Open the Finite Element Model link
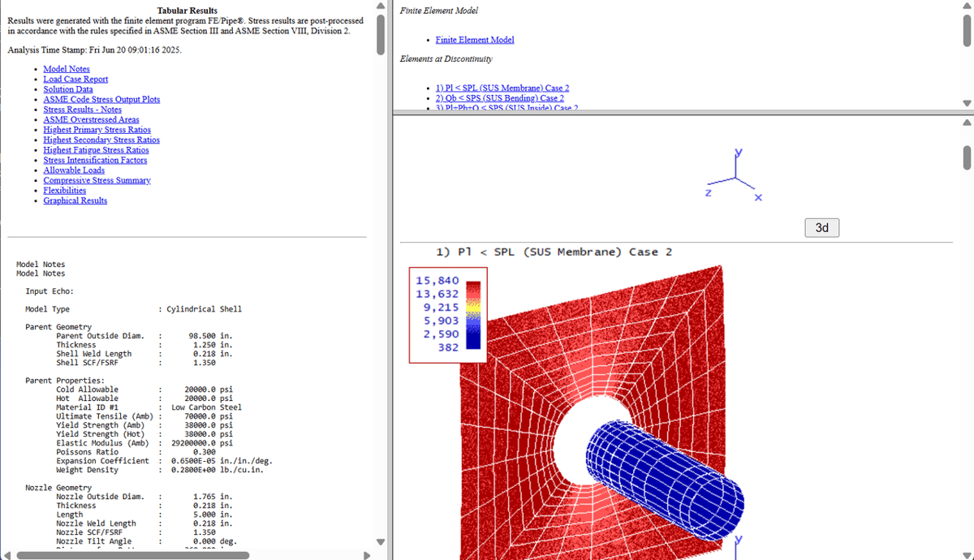974x560 pixels. coord(474,40)
